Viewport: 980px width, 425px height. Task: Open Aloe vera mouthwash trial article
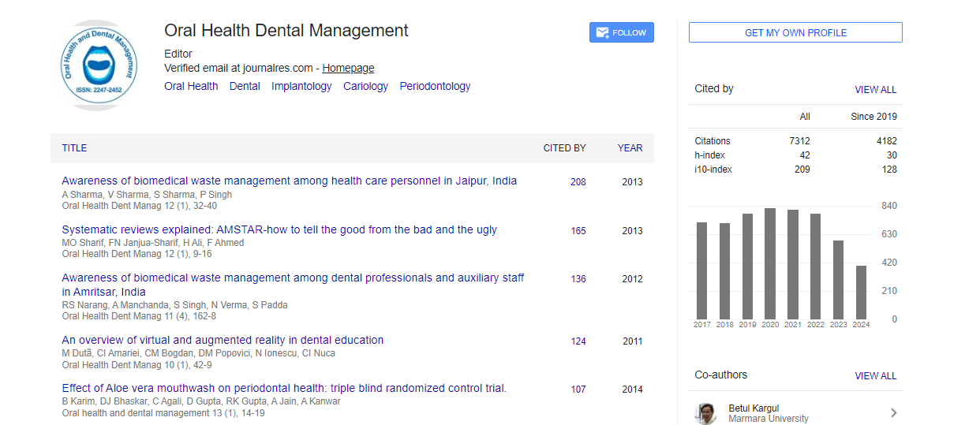[x=284, y=388]
